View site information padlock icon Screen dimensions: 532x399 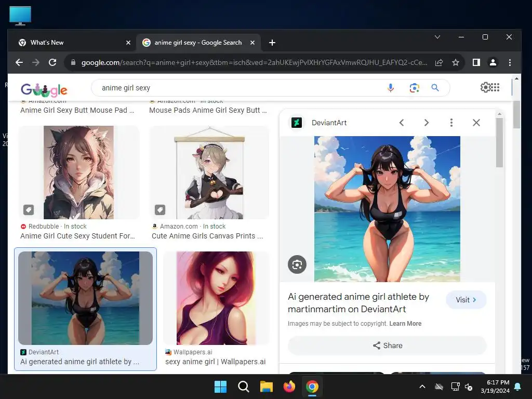click(73, 62)
